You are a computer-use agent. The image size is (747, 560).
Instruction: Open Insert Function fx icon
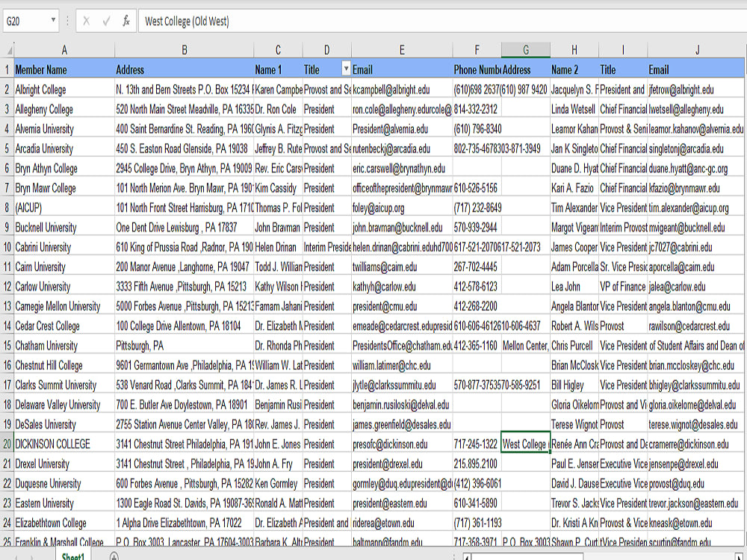126,21
